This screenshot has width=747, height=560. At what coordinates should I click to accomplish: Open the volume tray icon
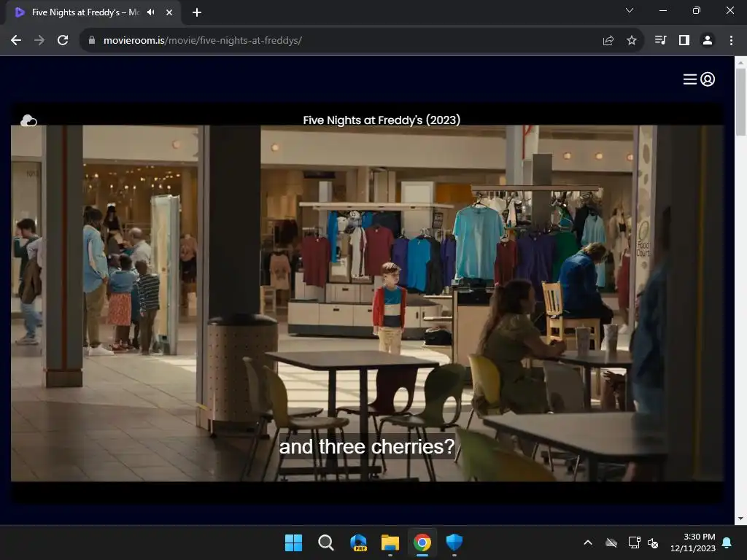tap(653, 542)
